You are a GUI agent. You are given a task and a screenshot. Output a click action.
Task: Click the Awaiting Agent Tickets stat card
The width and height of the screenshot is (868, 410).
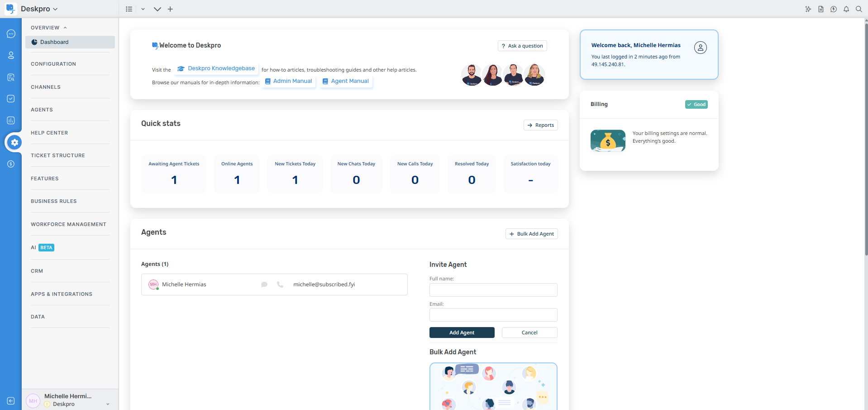[x=174, y=174]
